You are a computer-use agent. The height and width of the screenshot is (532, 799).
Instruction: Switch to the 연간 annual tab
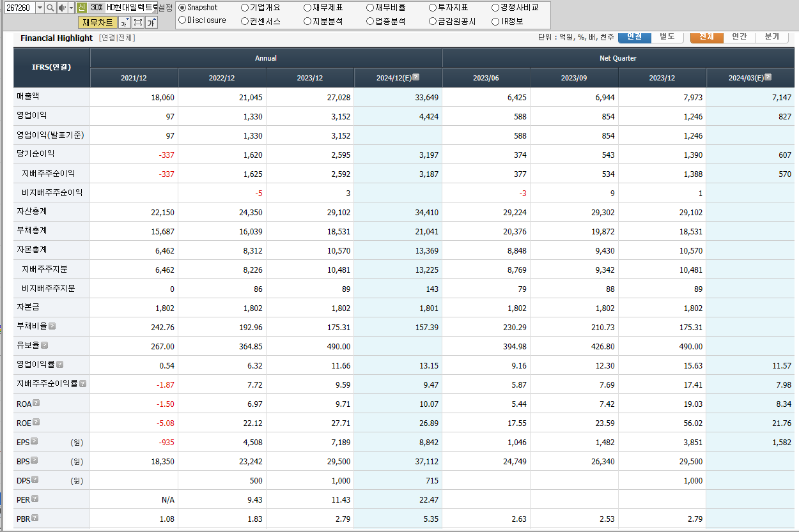tap(740, 36)
